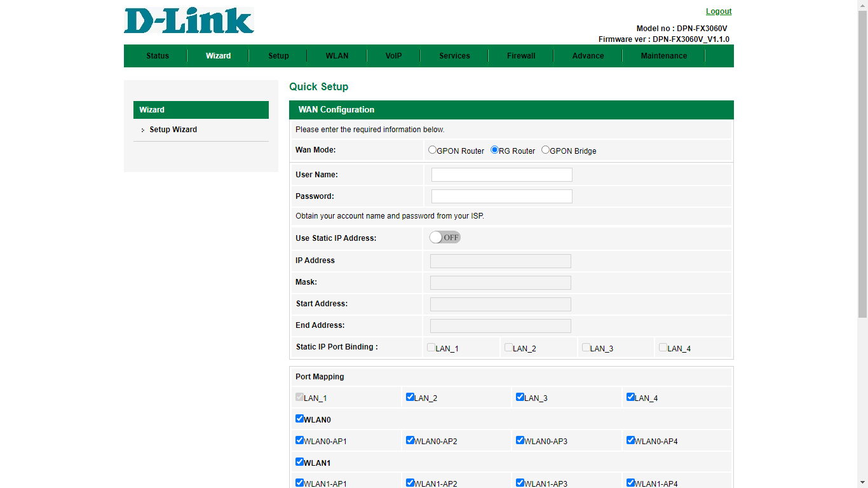
Task: Click the scrollbar up arrow
Action: (862, 5)
